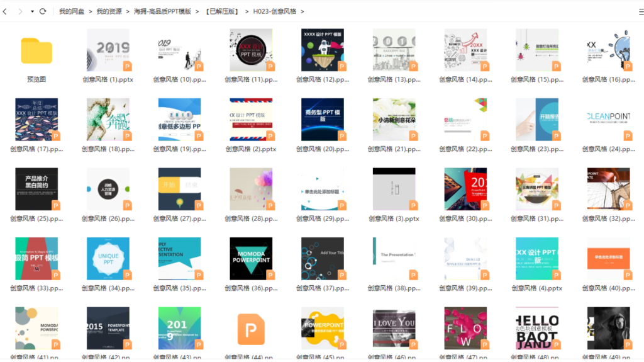Click the back navigation arrow
The image size is (644, 362).
point(5,11)
